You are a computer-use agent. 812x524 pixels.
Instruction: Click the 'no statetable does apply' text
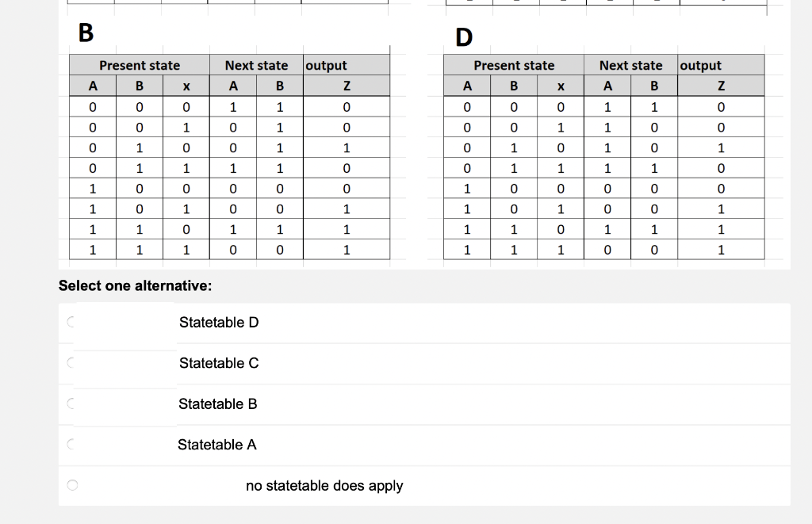click(x=324, y=485)
